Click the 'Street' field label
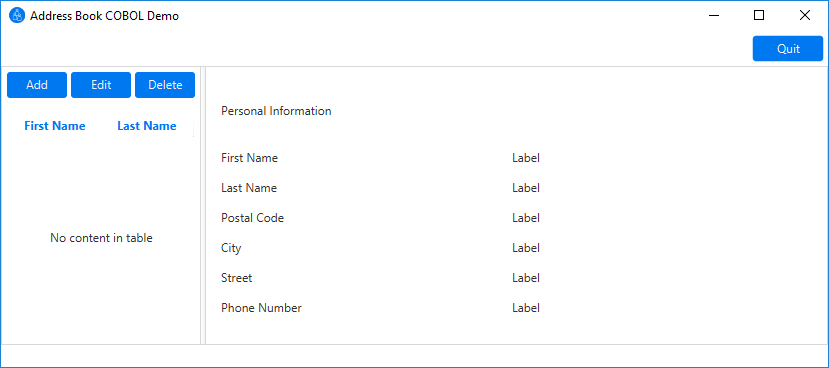Screen dimensions: 829x368 tap(236, 278)
